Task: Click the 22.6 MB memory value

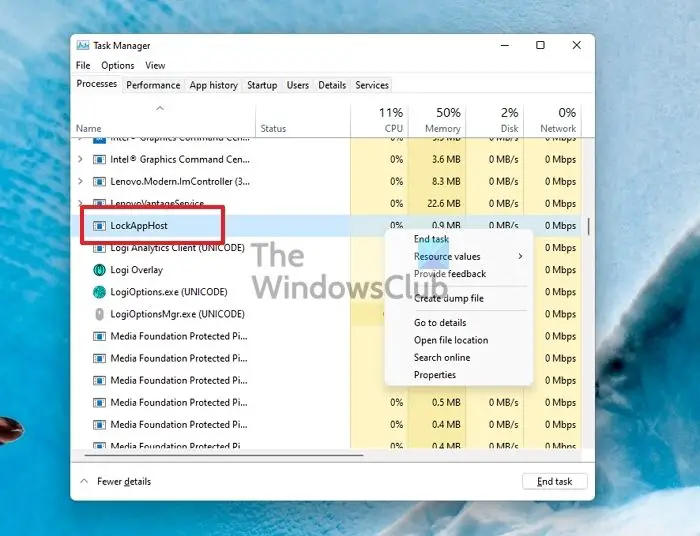Action: point(444,204)
